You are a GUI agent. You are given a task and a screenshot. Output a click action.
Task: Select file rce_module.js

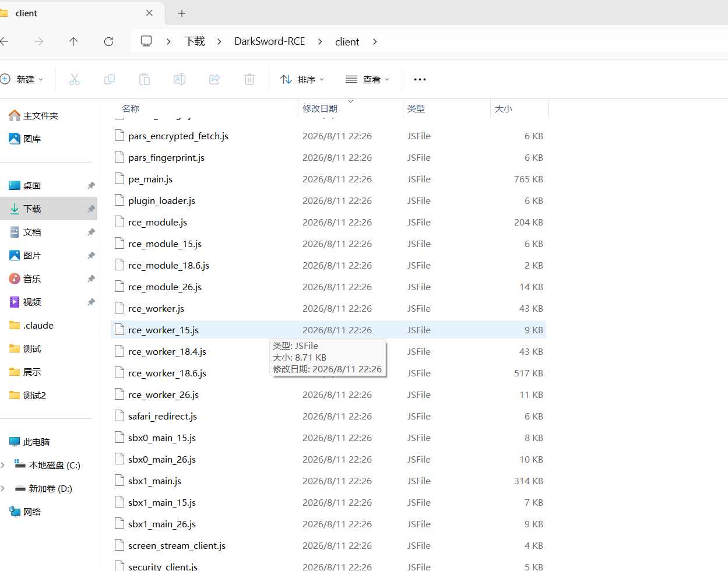[x=328, y=222]
